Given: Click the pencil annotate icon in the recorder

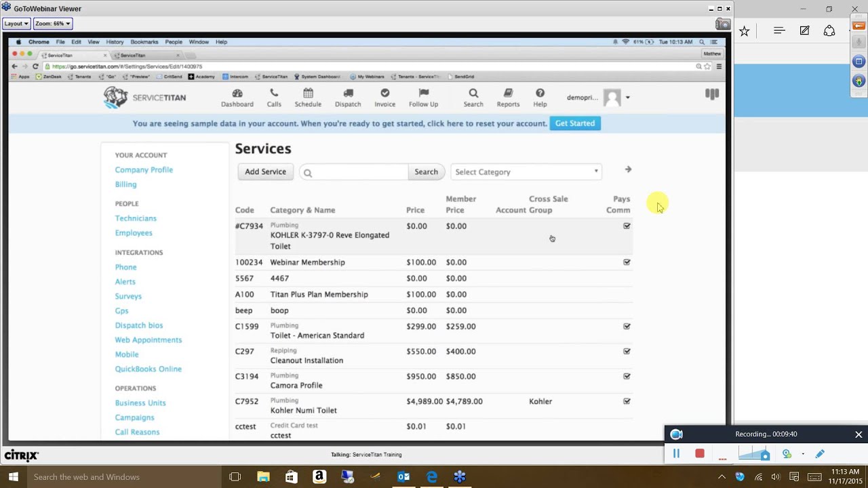Looking at the screenshot, I should [x=820, y=453].
